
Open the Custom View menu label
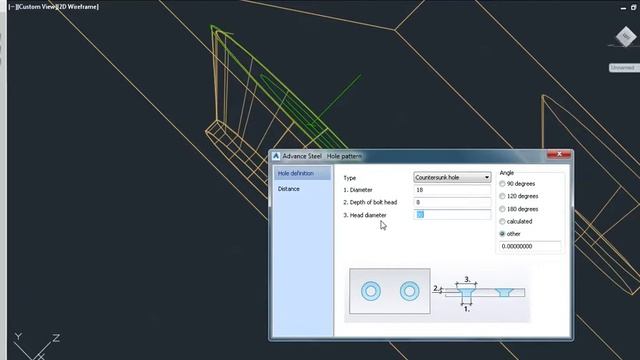coord(36,7)
